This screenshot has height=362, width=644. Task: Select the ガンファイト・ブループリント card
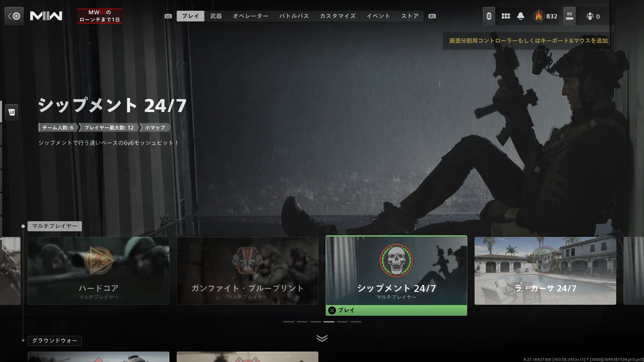coord(247,271)
